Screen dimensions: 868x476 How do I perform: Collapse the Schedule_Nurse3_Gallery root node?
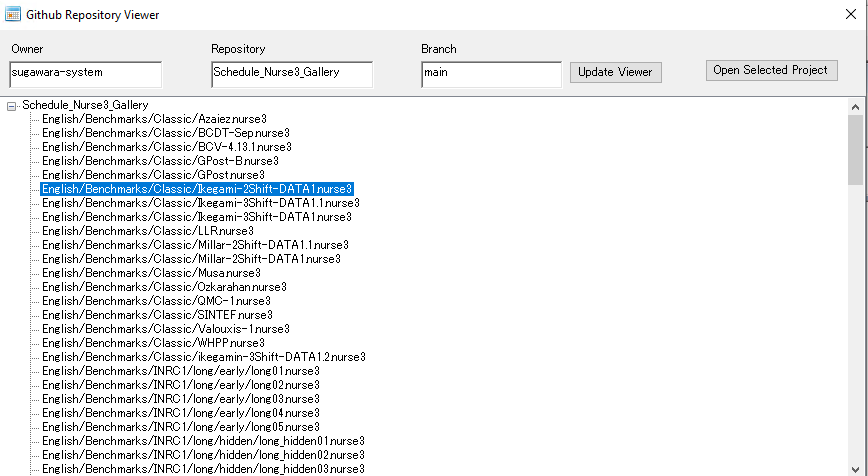coord(11,106)
